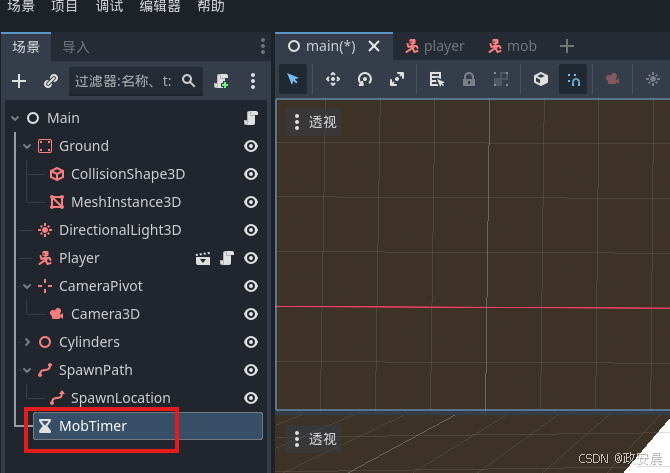
Task: Close the main(*) scene tab
Action: (374, 46)
